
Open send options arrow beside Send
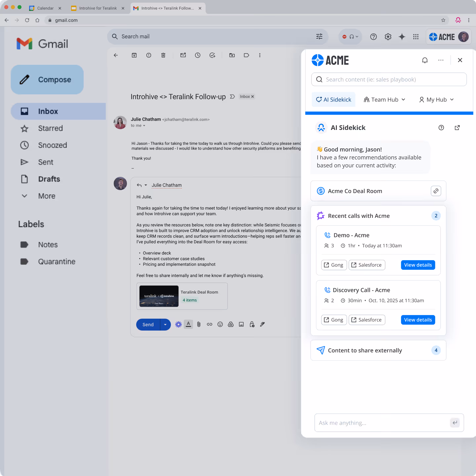pyautogui.click(x=165, y=325)
